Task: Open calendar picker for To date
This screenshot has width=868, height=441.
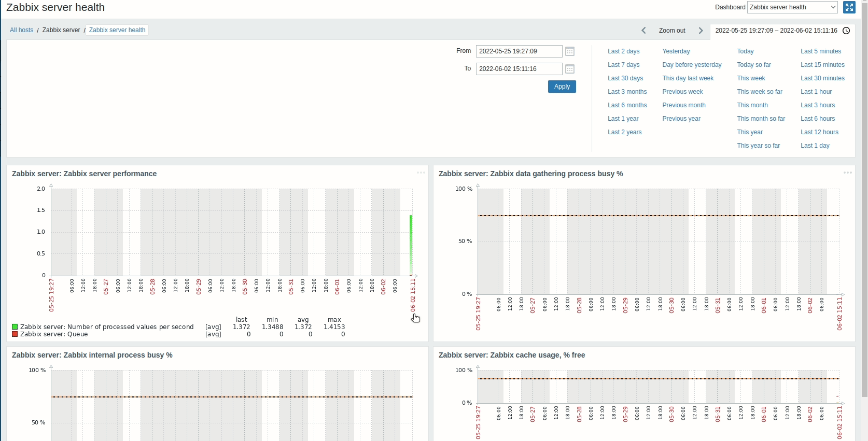Action: click(570, 69)
